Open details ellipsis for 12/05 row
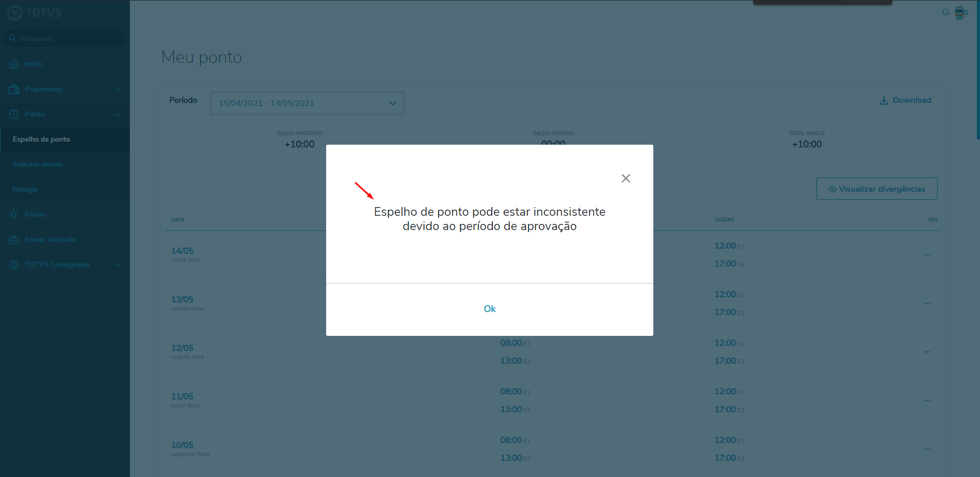Viewport: 980px width, 477px height. (927, 352)
